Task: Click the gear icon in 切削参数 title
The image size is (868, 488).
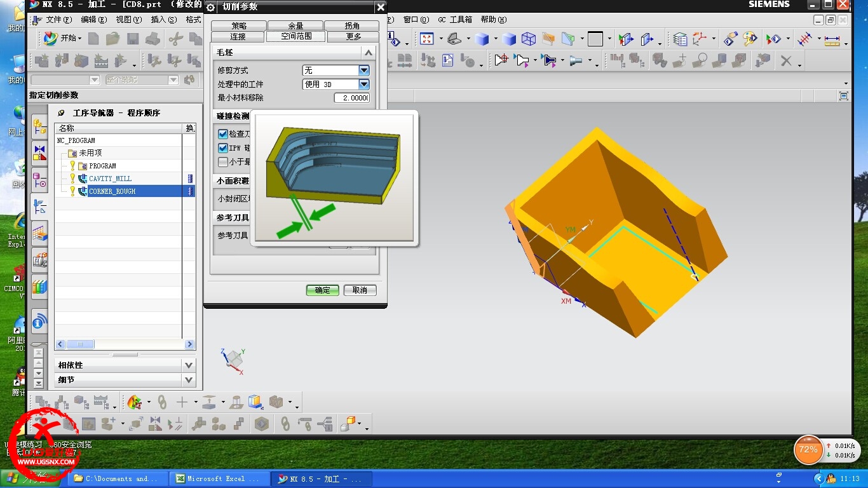Action: coord(211,7)
